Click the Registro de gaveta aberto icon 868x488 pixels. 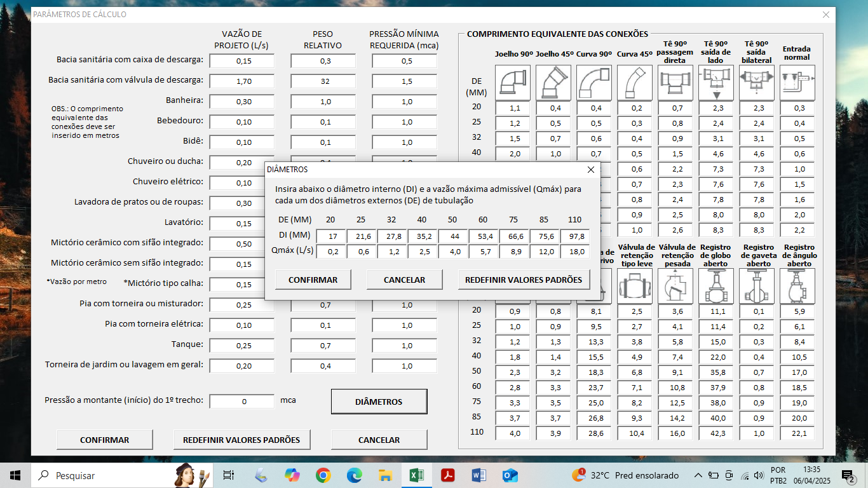(x=757, y=286)
